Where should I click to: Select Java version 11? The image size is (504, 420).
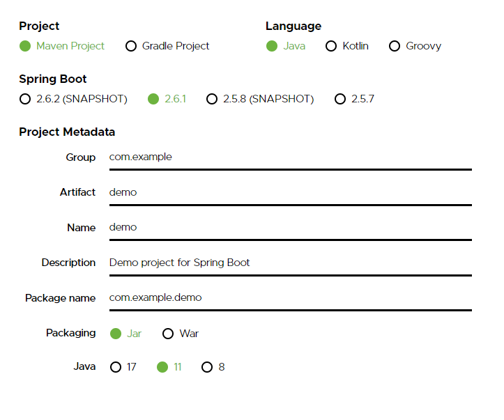162,367
